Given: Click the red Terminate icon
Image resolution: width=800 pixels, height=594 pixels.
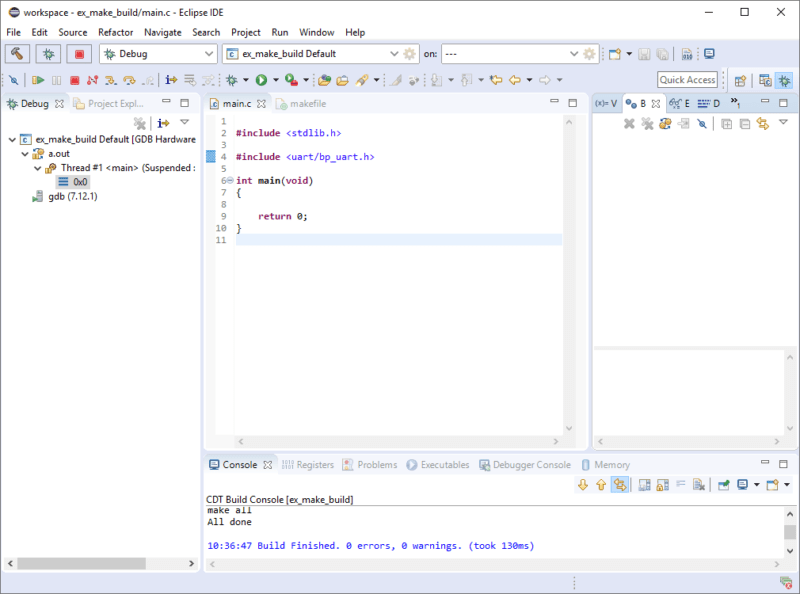Looking at the screenshot, I should point(73,80).
